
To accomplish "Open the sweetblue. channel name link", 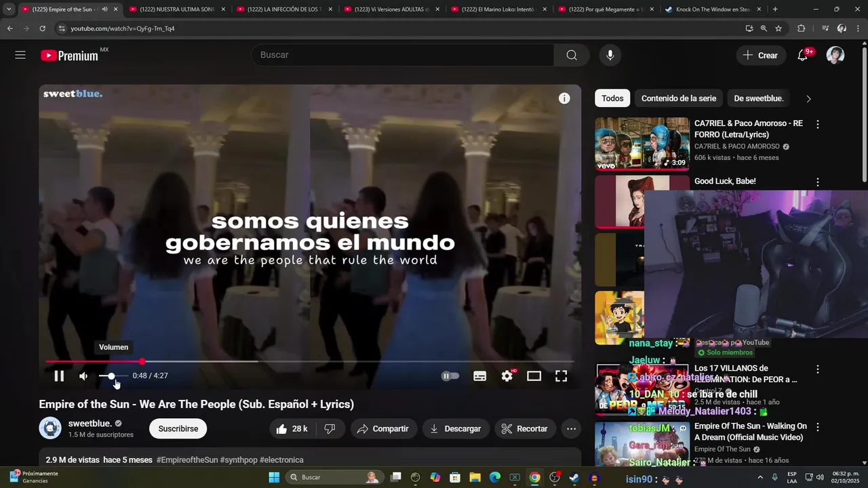I will [90, 424].
